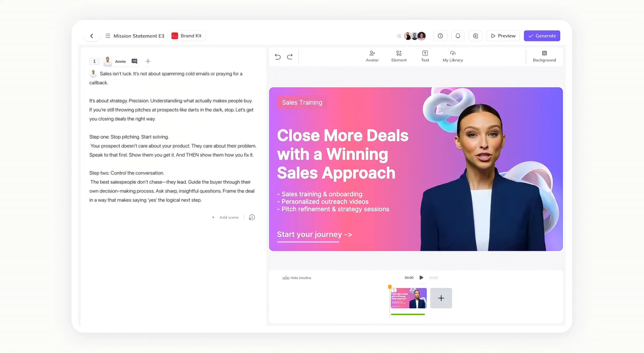Go back using the left chevron

92,36
